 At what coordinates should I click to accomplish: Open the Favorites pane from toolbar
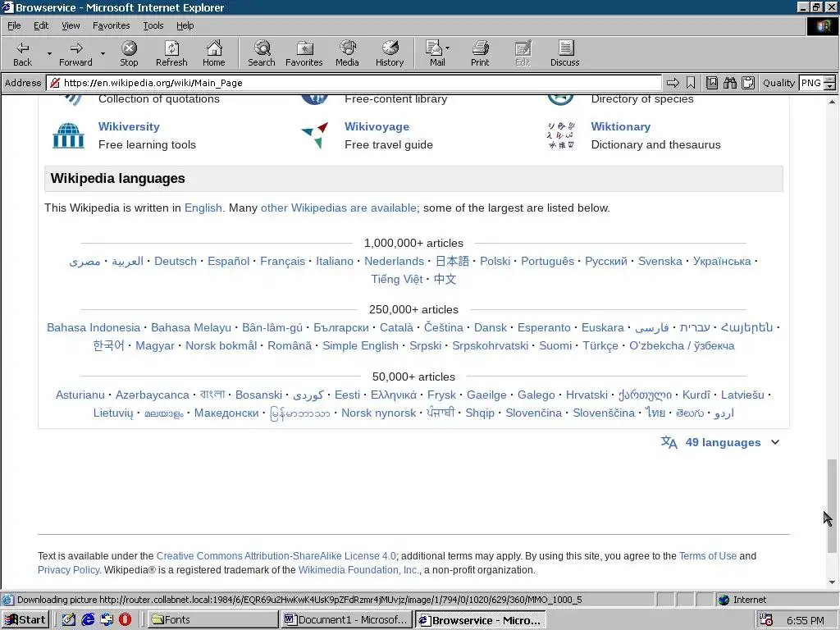coord(304,53)
